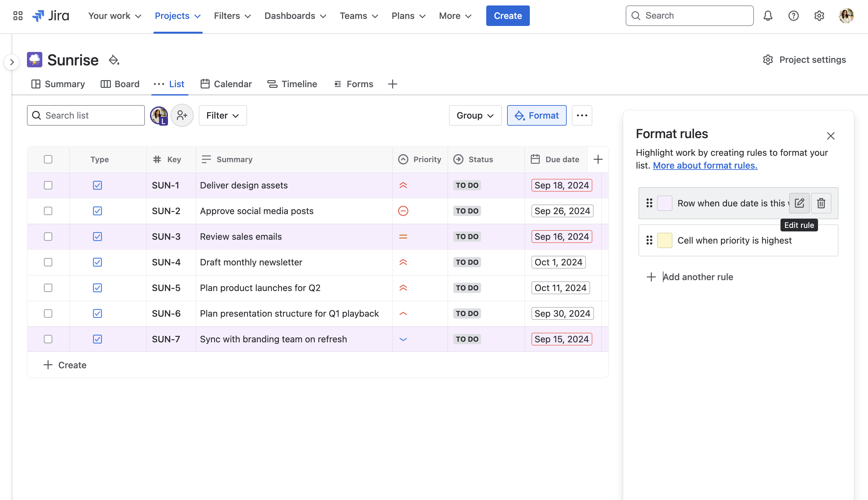
Task: Click the delete rule trash icon
Action: click(x=822, y=203)
